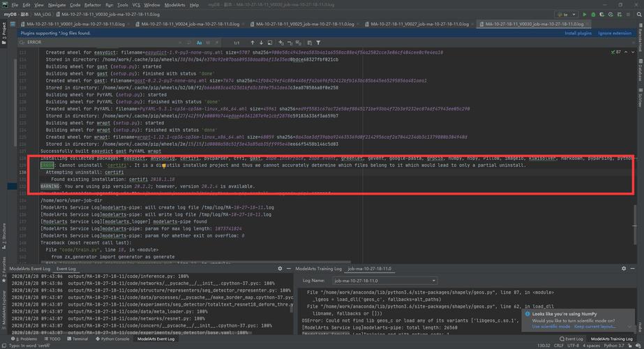Go to previous search occurrence arrow
Screen dimensions: 644x349
252,43
